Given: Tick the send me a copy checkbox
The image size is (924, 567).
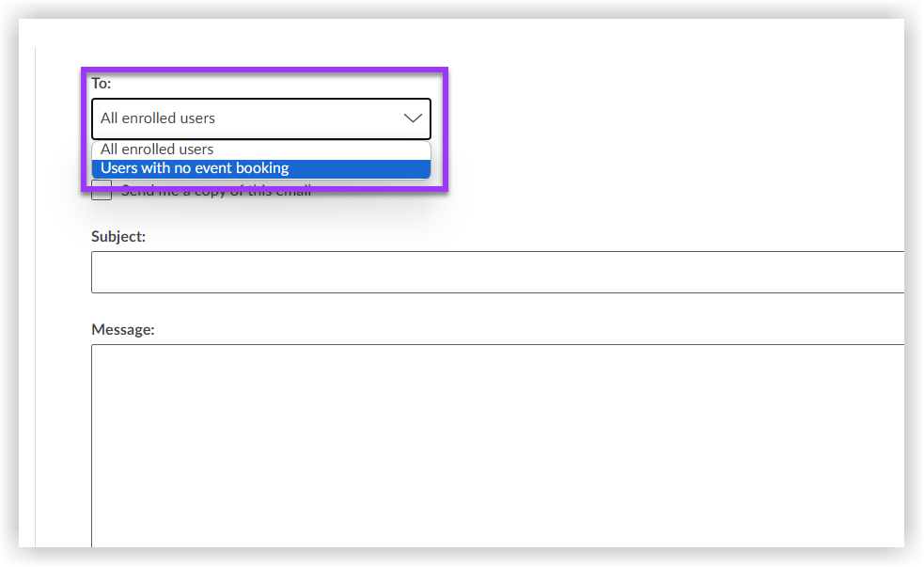Looking at the screenshot, I should tap(102, 191).
